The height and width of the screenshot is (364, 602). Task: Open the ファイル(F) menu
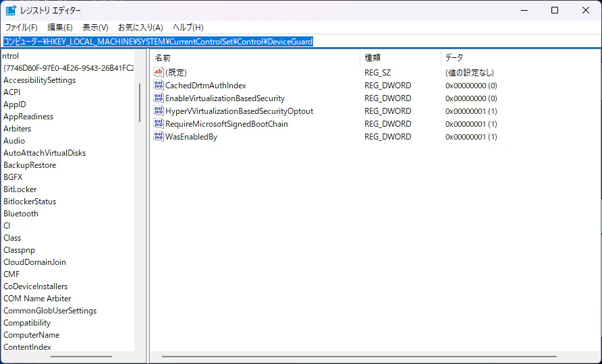click(21, 28)
